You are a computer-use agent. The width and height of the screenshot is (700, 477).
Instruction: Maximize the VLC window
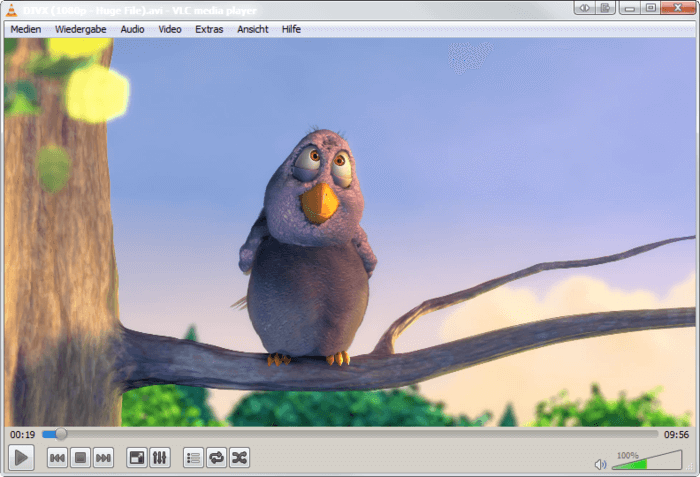click(650, 8)
